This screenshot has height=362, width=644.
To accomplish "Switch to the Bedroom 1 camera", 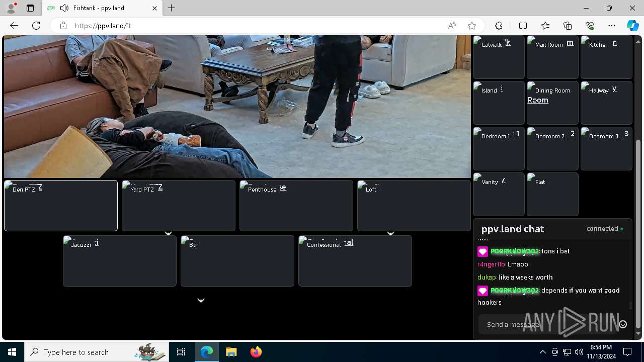I will tap(499, 148).
